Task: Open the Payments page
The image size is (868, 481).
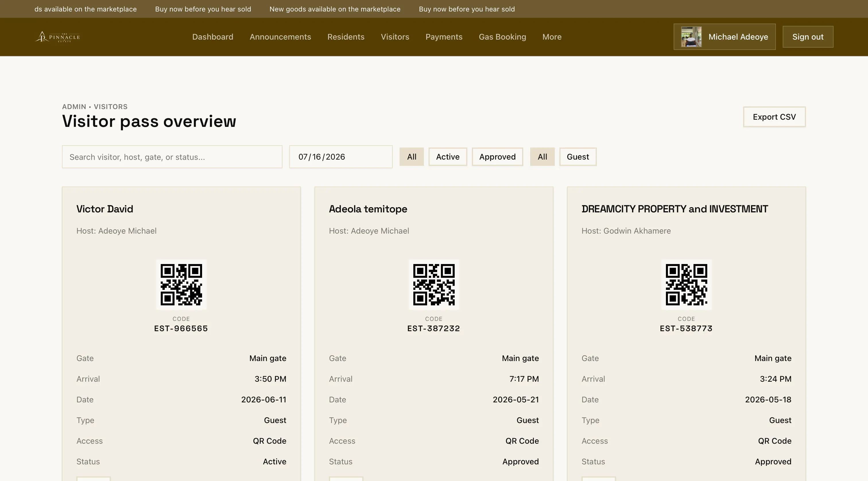Action: (444, 37)
